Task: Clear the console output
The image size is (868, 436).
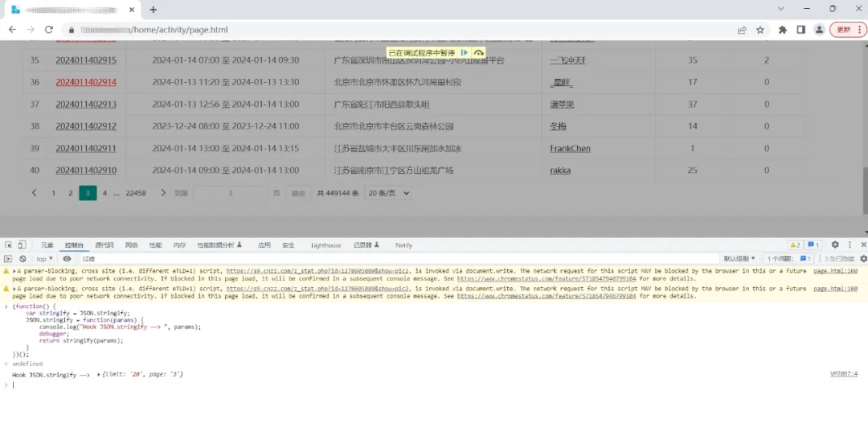Action: point(23,259)
